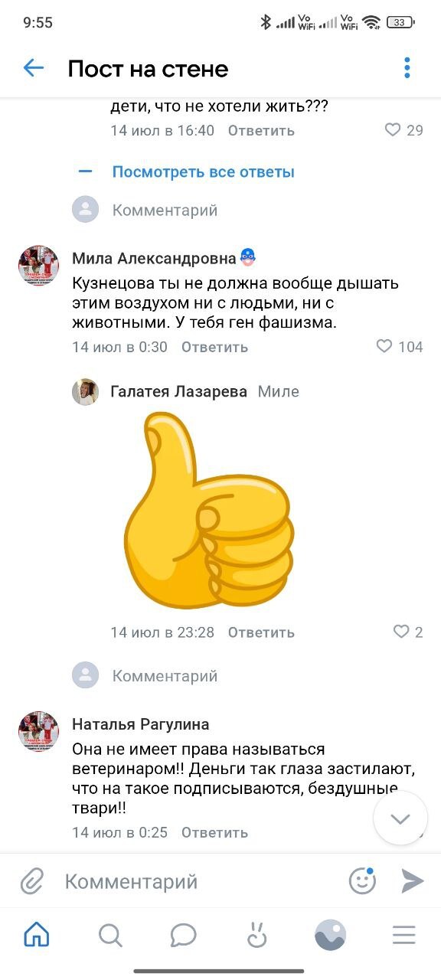
Task: Open the hamburger menu in bottom bar
Action: pyautogui.click(x=403, y=935)
